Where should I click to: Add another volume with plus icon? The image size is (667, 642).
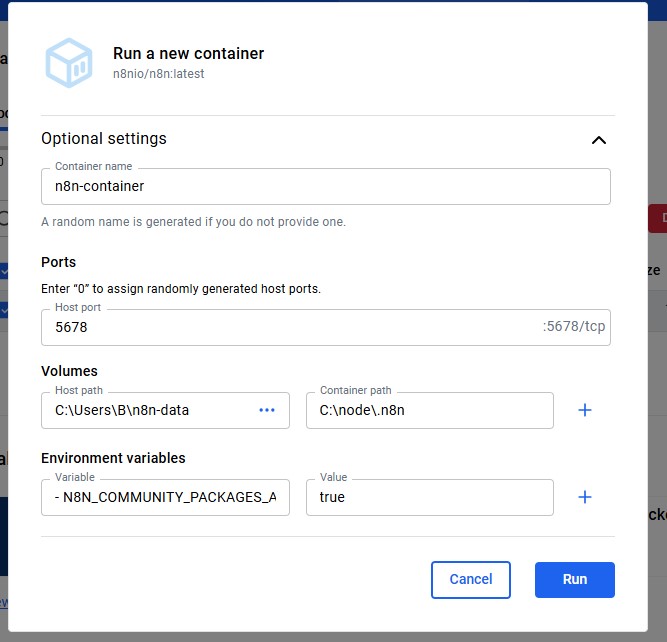click(585, 410)
